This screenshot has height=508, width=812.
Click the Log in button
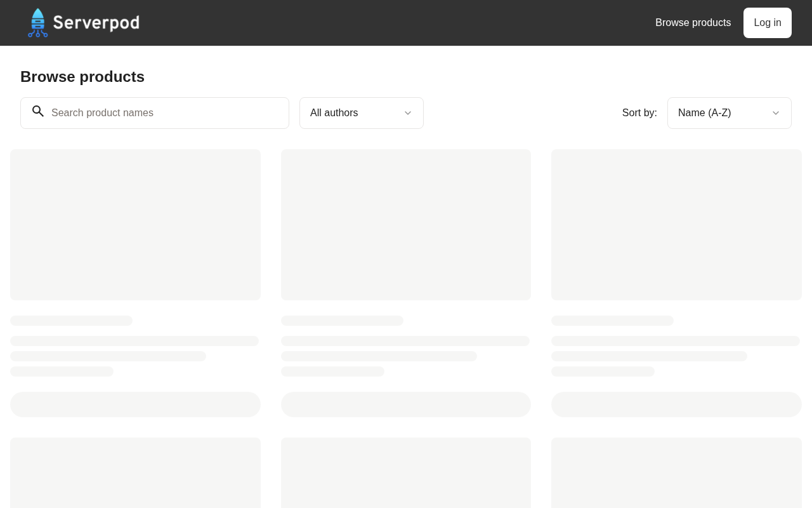click(x=768, y=23)
